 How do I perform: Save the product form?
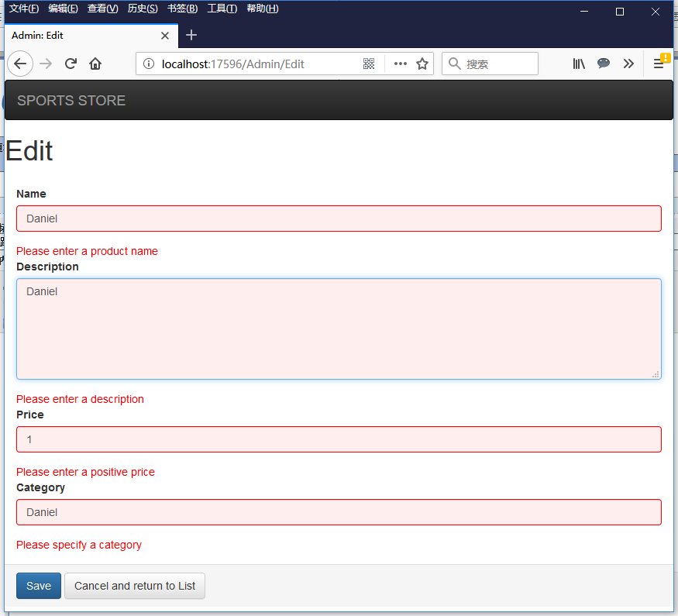39,586
